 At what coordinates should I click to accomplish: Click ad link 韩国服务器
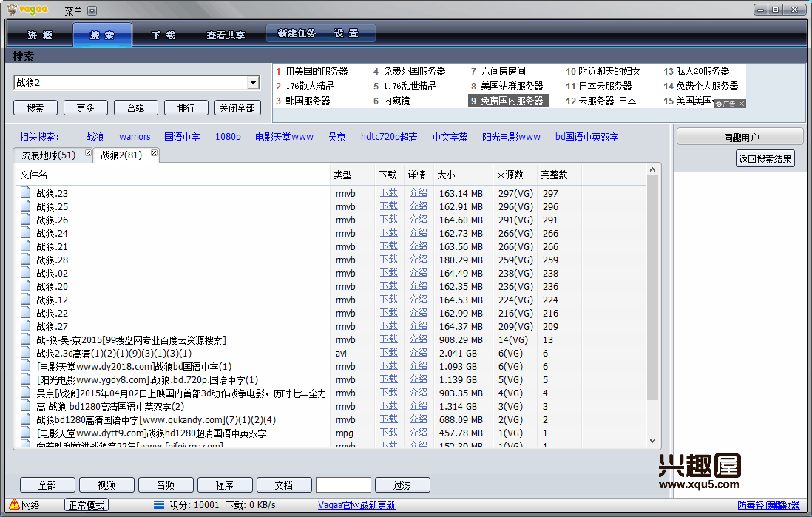308,101
